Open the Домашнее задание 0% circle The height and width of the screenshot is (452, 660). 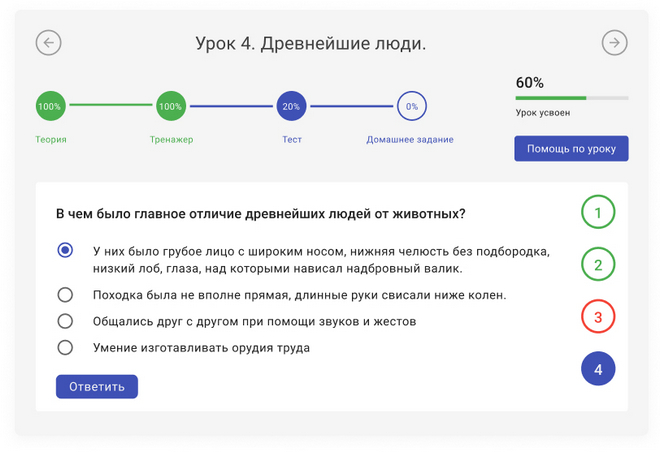[412, 106]
